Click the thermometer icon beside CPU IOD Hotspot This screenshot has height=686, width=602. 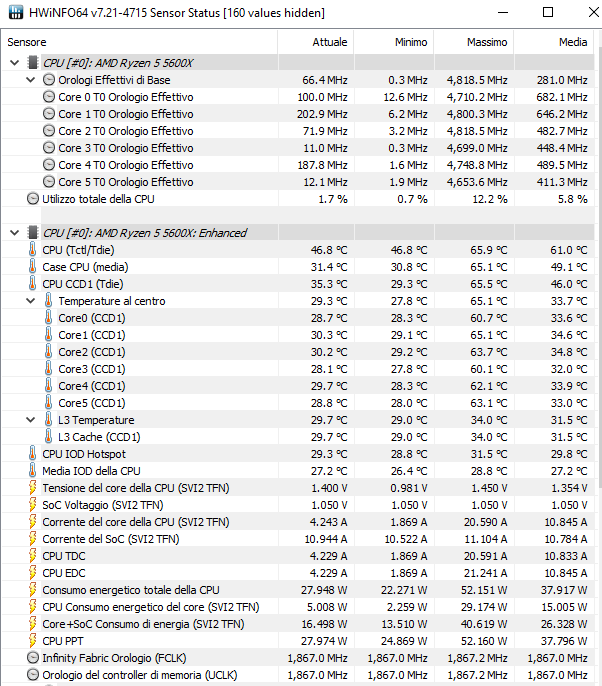coord(32,453)
